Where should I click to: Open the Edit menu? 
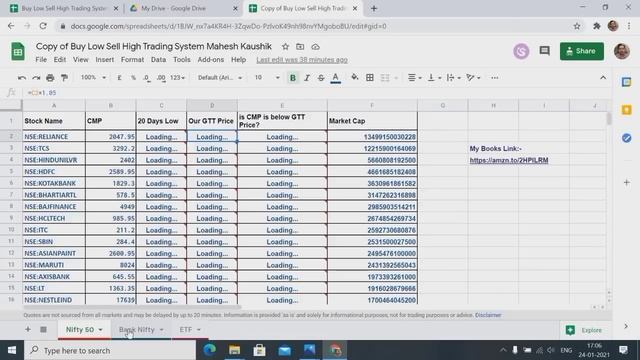(x=60, y=60)
